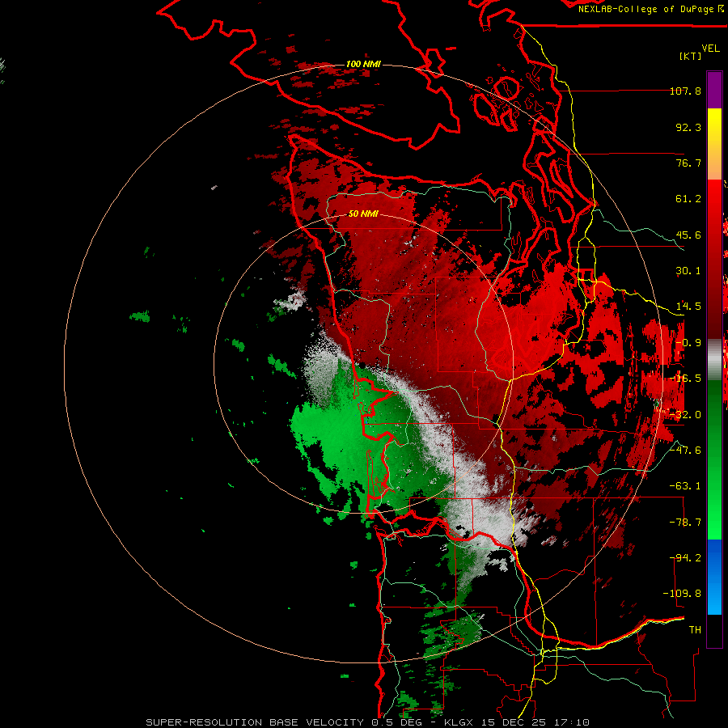
Task: Click the purple top color bar segment
Action: coord(714,90)
